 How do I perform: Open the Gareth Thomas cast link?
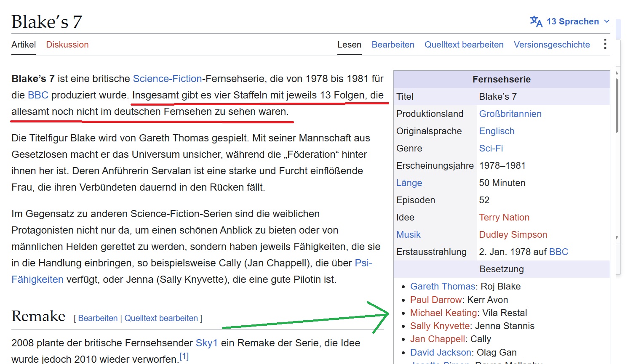[x=443, y=286]
